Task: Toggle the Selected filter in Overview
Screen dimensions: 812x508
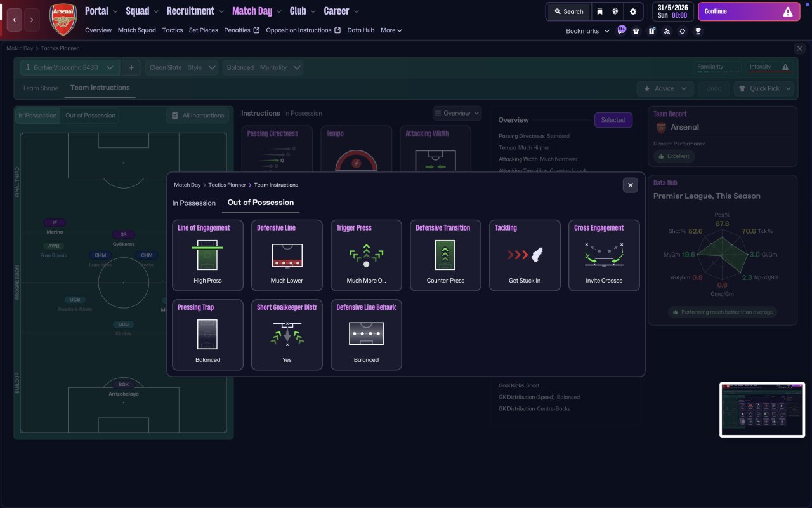Action: click(x=613, y=120)
